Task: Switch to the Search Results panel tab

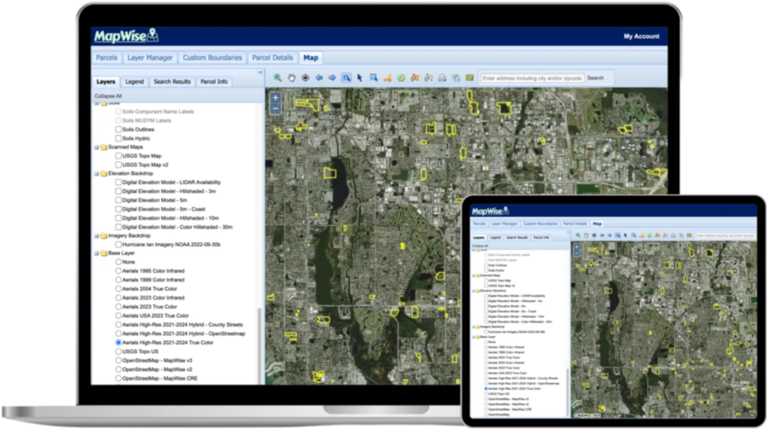Action: pos(172,82)
